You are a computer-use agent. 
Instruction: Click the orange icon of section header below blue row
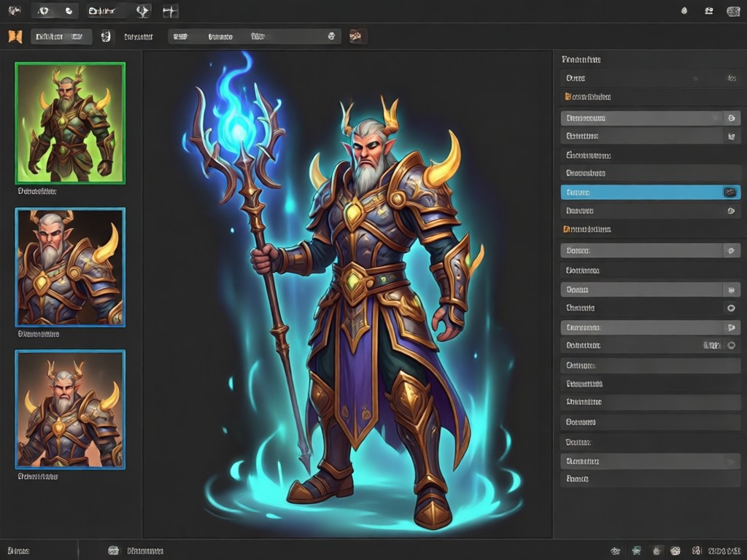(566, 229)
